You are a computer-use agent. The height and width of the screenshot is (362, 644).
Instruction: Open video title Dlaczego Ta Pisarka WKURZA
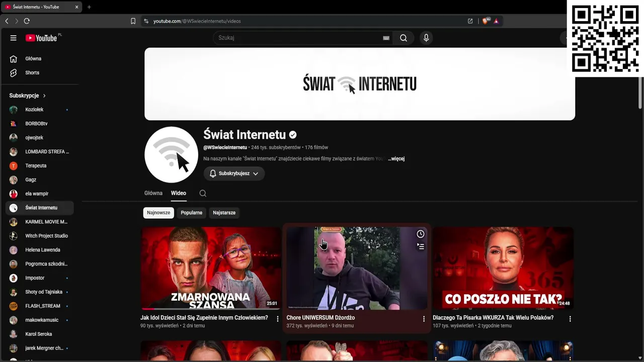[493, 318]
